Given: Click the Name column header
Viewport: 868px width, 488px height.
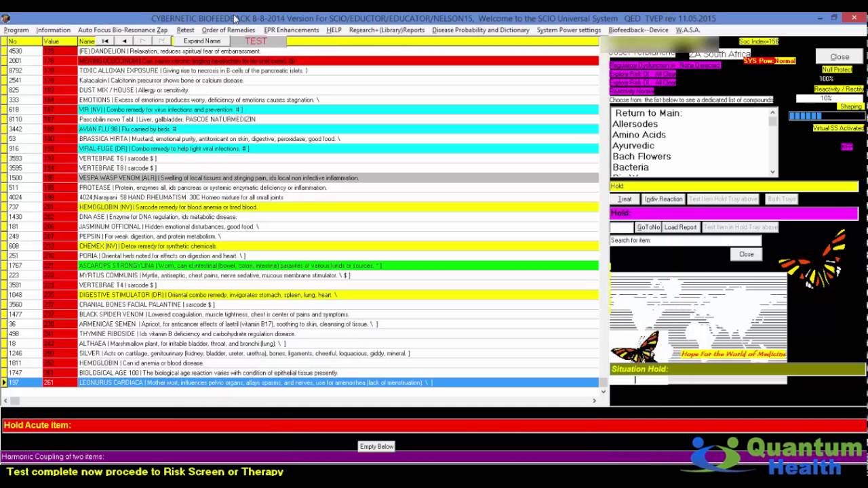Looking at the screenshot, I should pos(86,41).
